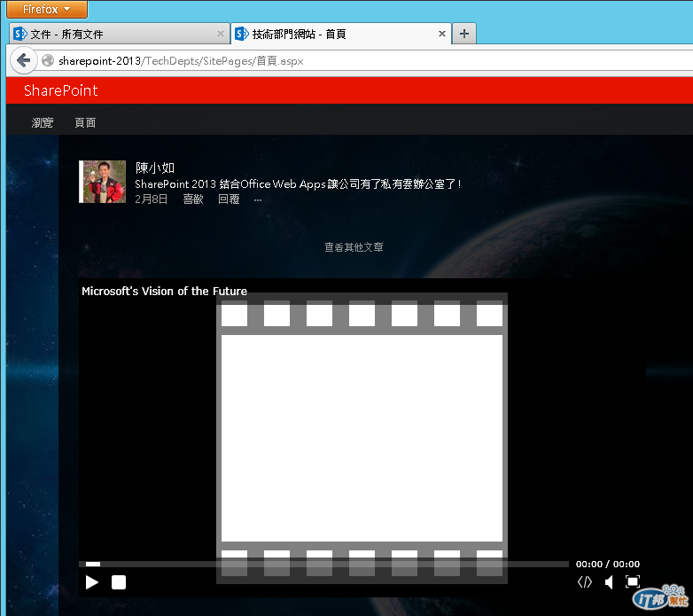
Task: Click the 00:00 / 00:00 time display
Action: tap(608, 564)
